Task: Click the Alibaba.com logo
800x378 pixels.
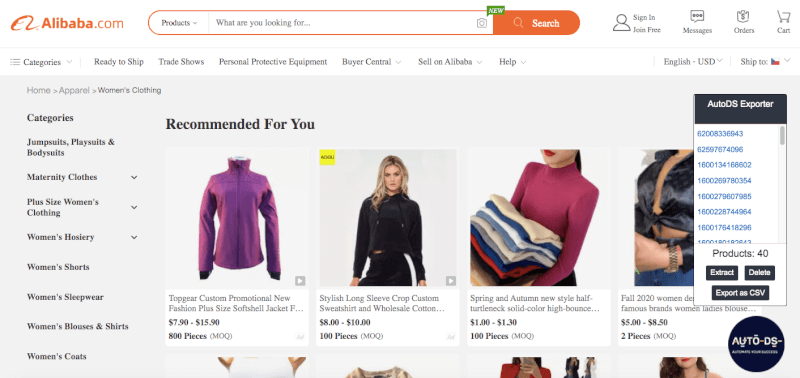Action: point(67,23)
